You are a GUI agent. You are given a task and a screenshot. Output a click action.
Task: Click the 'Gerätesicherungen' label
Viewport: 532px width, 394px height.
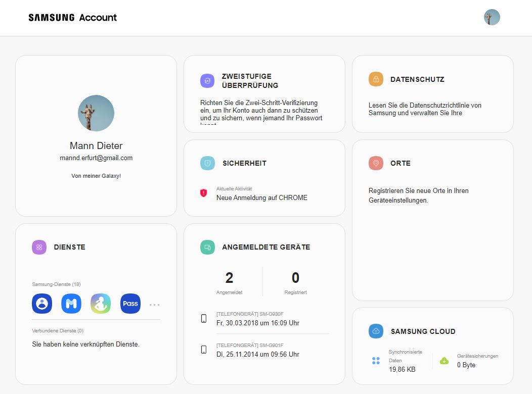point(478,356)
